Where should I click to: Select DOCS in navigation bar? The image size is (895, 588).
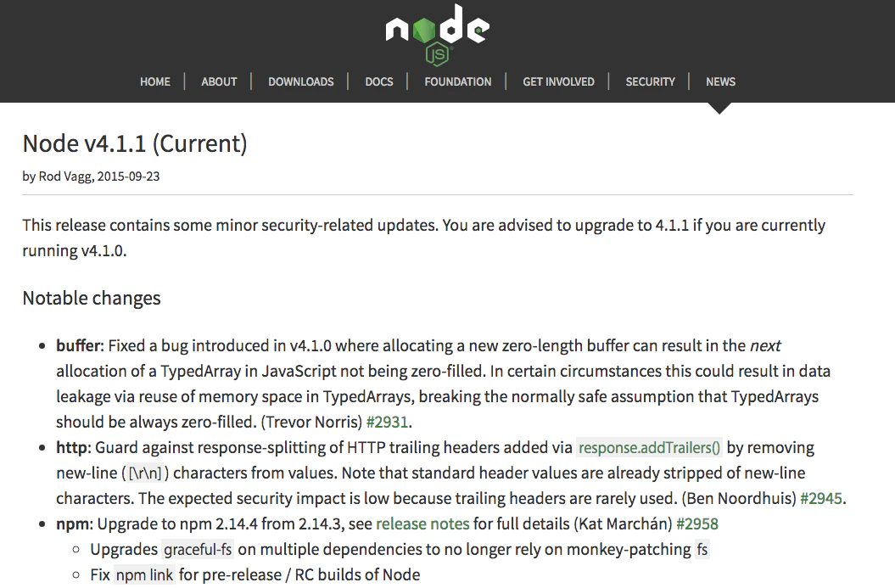(379, 81)
